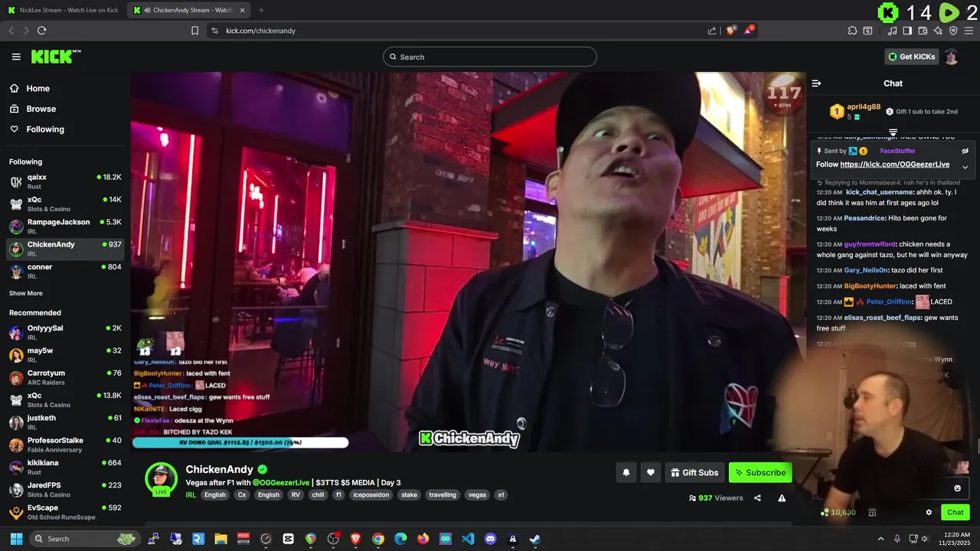Click the IRL category link
The image size is (980, 551).
191,495
